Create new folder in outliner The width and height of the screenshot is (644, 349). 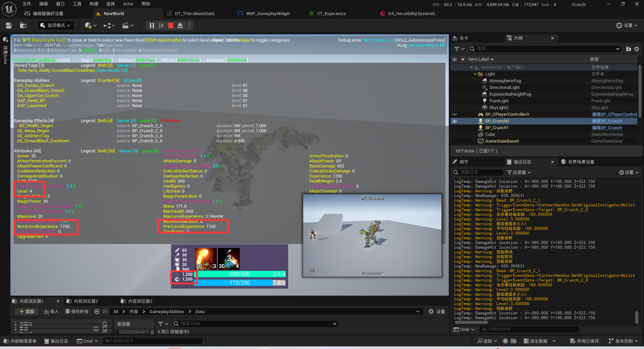629,49
